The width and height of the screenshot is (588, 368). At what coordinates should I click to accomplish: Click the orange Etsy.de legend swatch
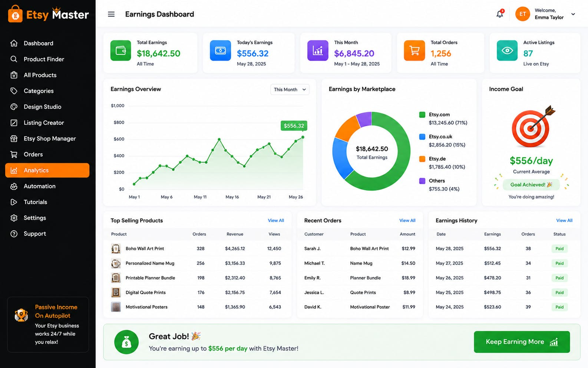point(422,159)
